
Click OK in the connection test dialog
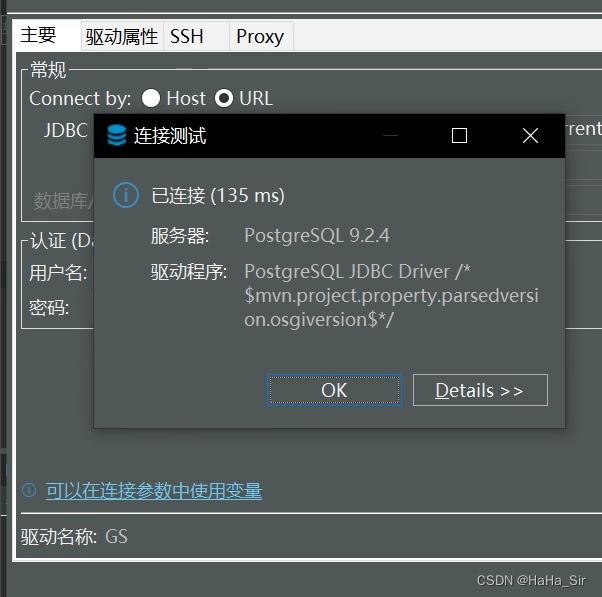(334, 390)
